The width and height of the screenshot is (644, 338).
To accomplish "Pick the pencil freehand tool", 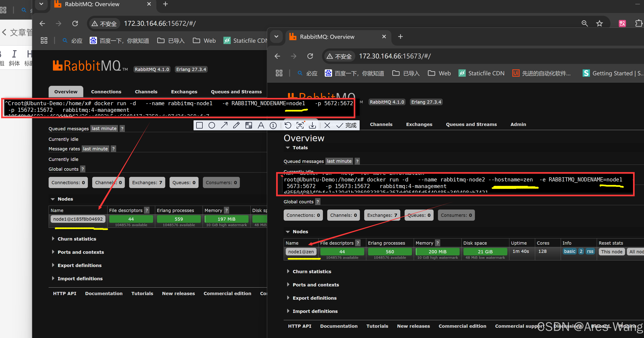I will [x=236, y=125].
